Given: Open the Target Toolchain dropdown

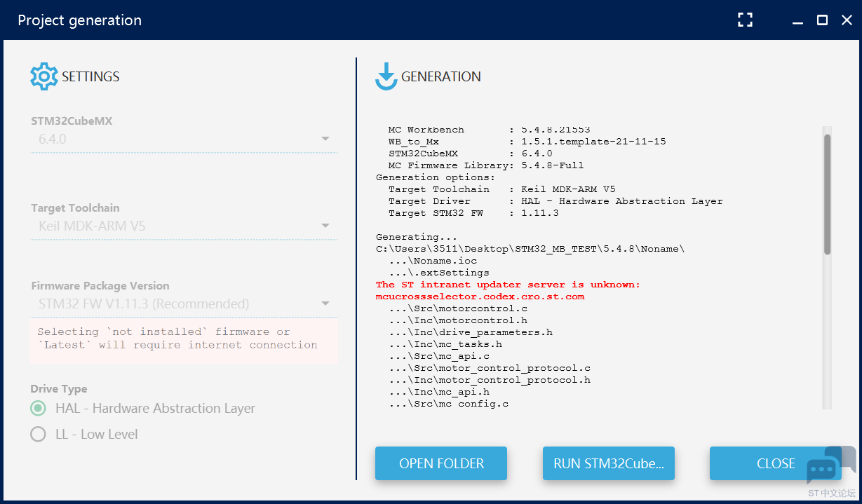Looking at the screenshot, I should pyautogui.click(x=184, y=226).
